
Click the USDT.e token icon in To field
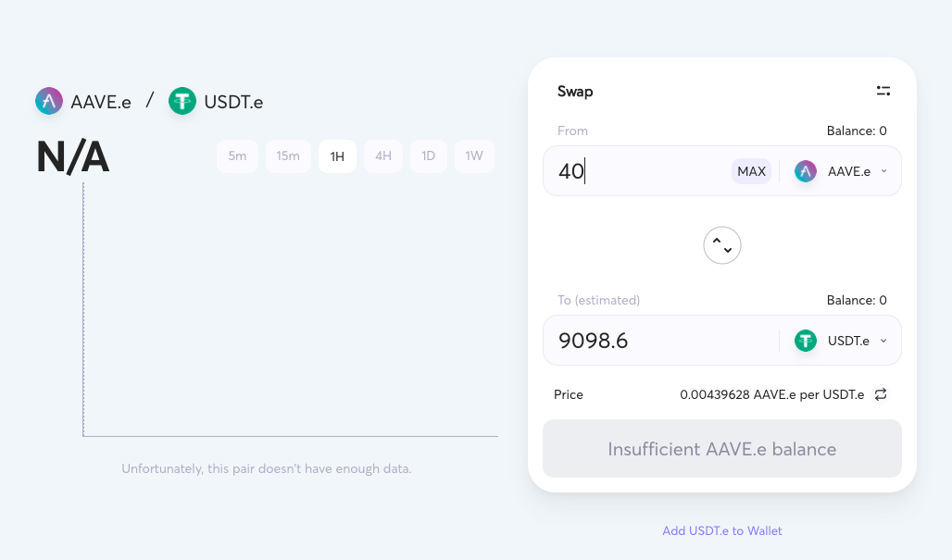(806, 341)
